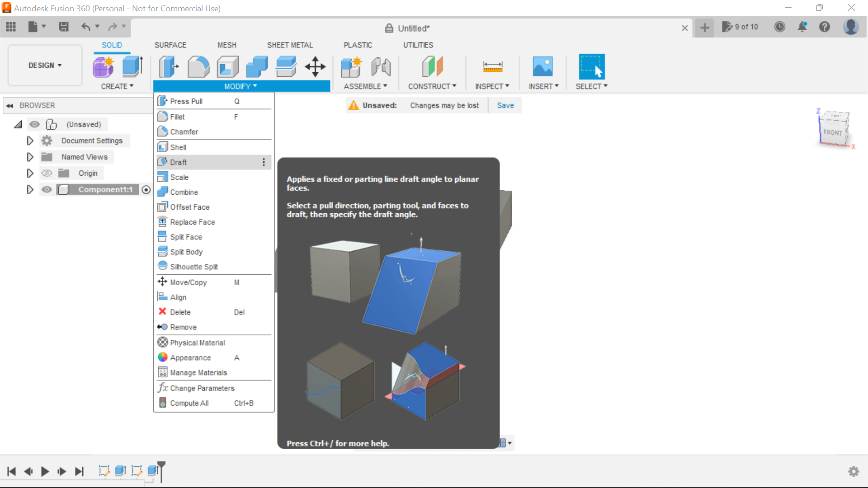Viewport: 868px width, 488px height.
Task: Open a new design tab plus button
Action: [x=705, y=28]
